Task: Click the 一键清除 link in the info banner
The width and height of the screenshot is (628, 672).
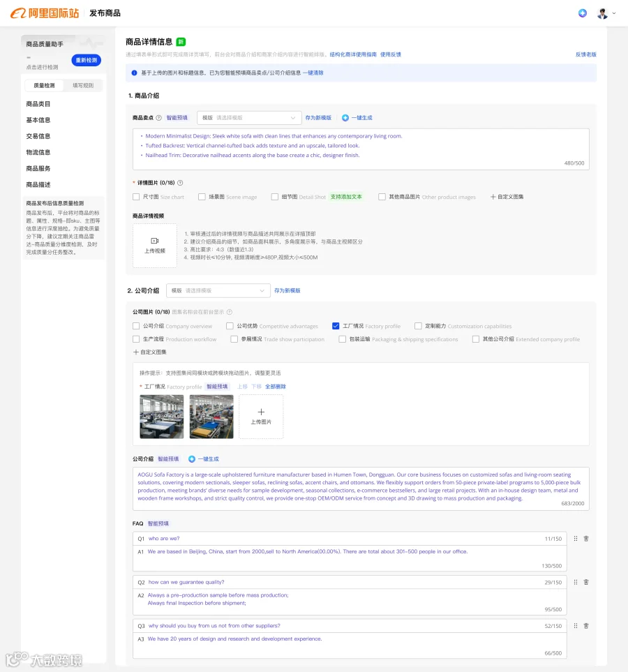Action: (x=313, y=73)
